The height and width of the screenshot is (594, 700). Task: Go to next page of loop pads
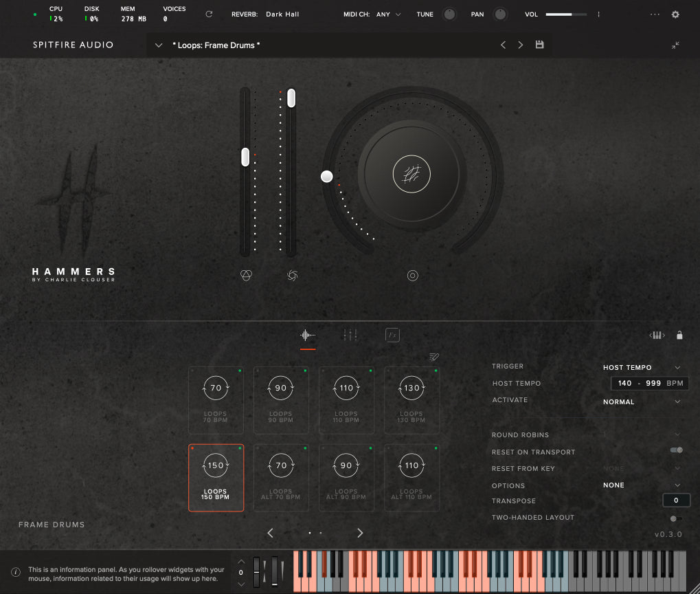360,533
